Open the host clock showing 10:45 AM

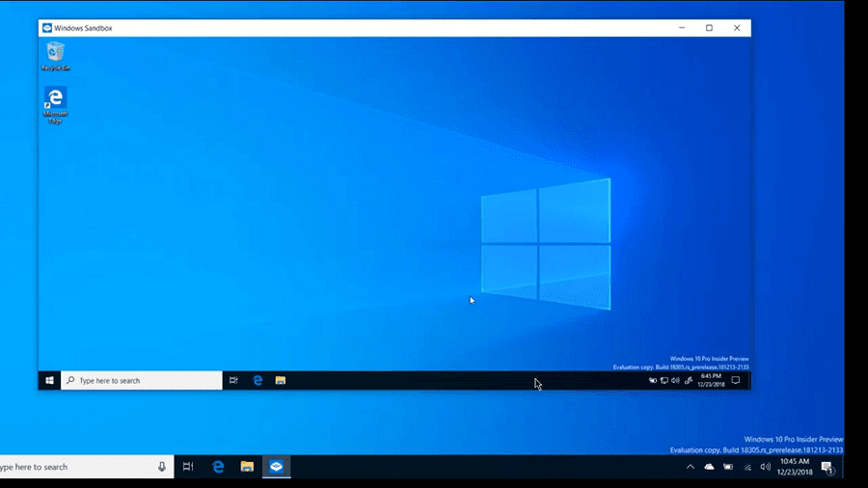(795, 467)
